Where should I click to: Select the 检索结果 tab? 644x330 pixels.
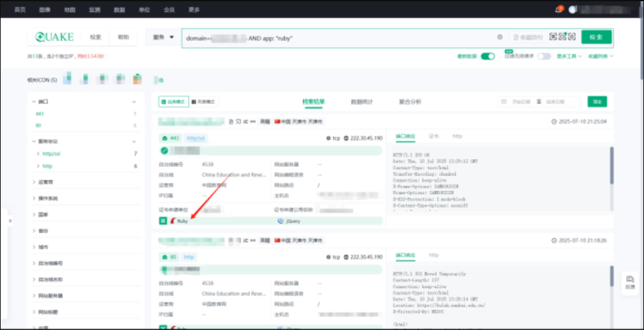click(x=313, y=101)
